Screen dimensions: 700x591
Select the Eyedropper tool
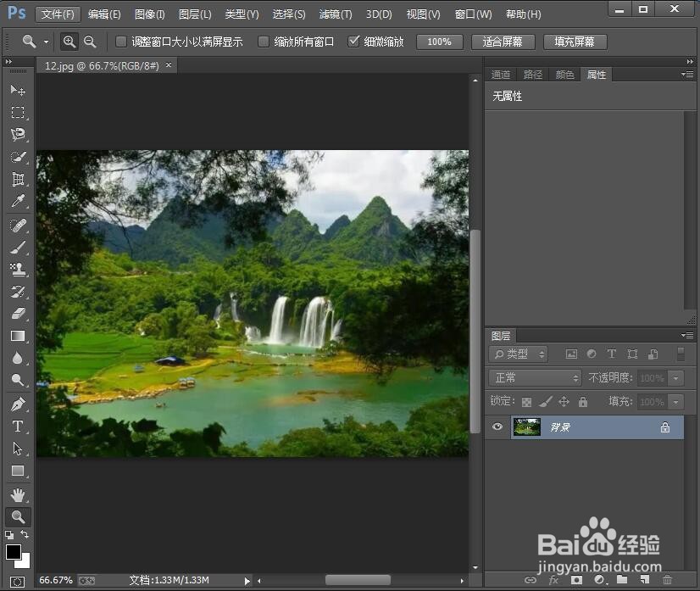[x=18, y=201]
